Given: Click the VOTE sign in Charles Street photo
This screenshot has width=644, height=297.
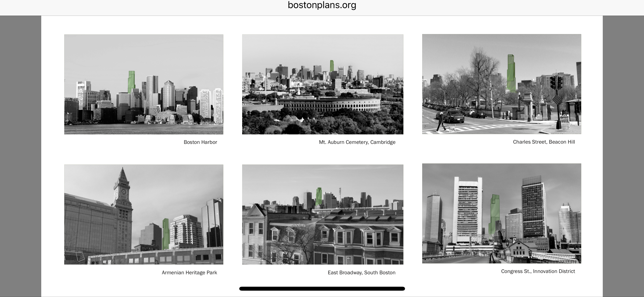Looking at the screenshot, I should tap(564, 121).
